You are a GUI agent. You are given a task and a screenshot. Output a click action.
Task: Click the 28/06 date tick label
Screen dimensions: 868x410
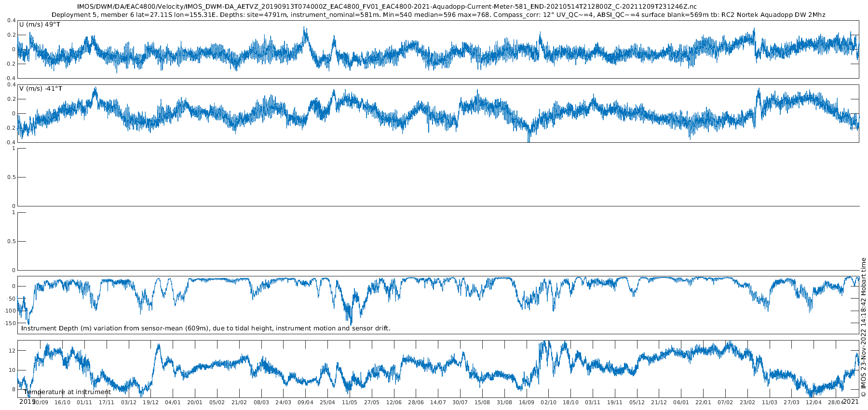pos(416,402)
